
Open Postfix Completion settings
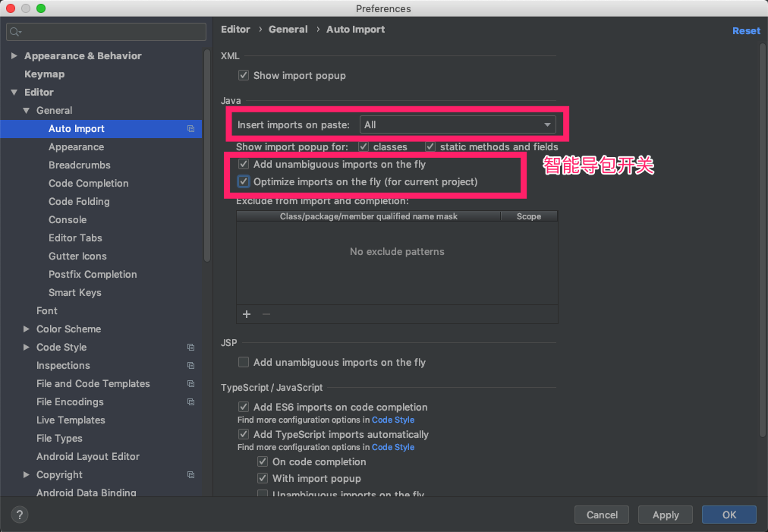pos(93,274)
